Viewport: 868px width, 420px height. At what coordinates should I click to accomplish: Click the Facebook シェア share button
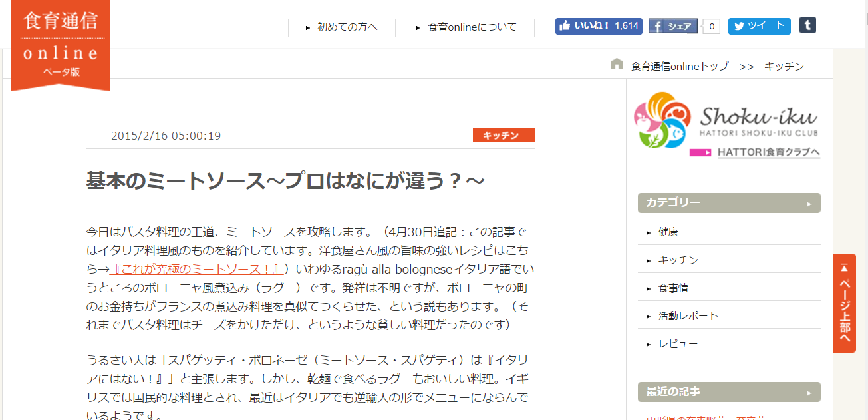672,27
